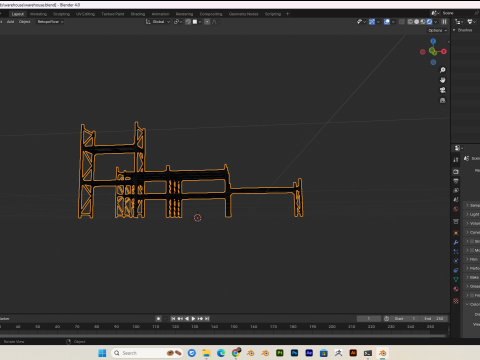This screenshot has width=480, height=360.
Task: Jump to the timeline end frame
Action: (x=207, y=319)
